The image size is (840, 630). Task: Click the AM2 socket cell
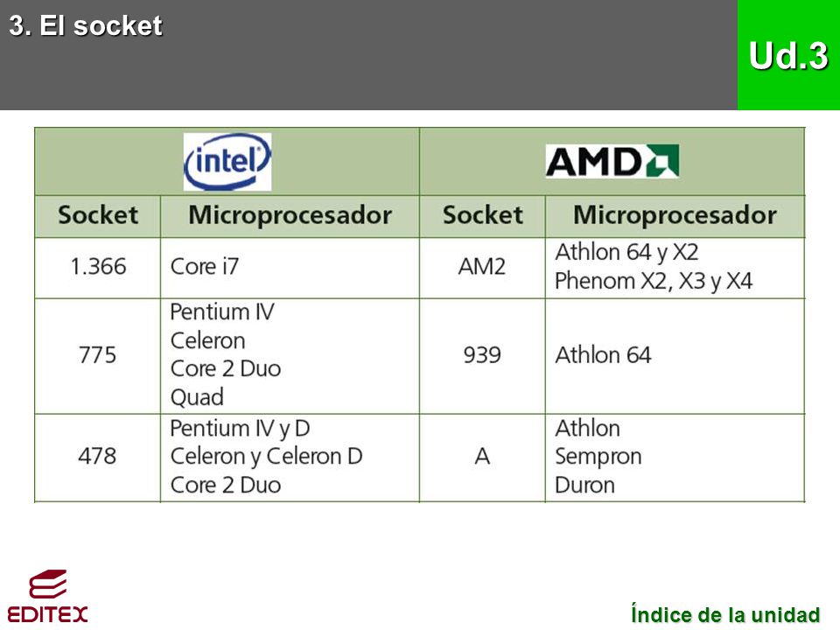482,268
